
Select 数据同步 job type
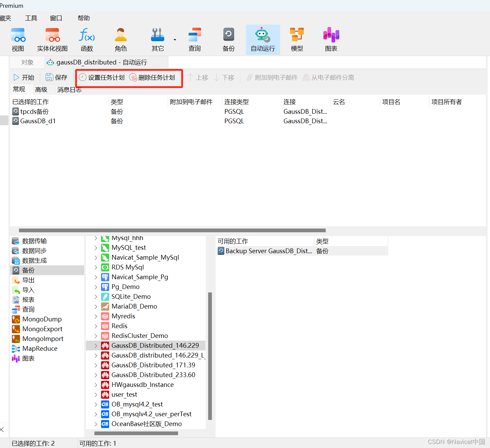tap(47, 251)
